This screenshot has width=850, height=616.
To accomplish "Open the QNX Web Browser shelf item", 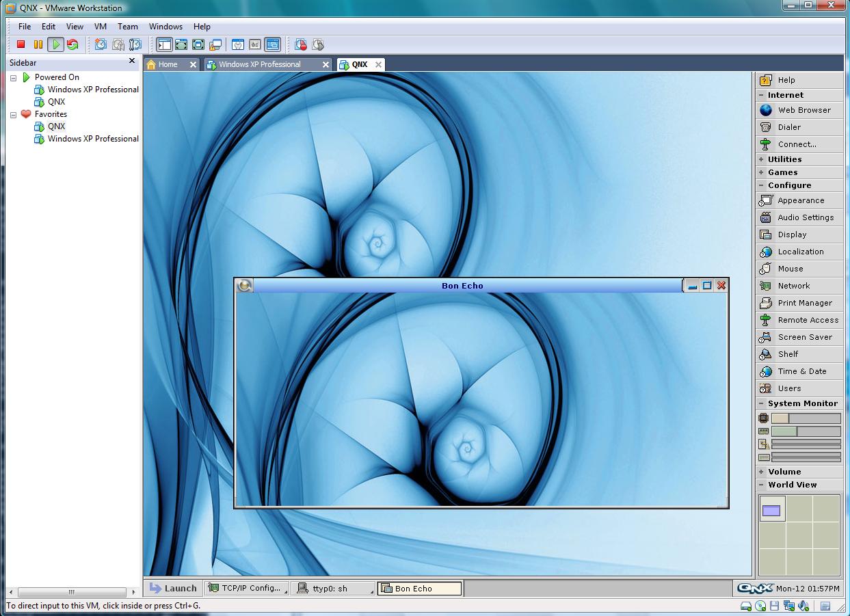I will click(x=803, y=110).
